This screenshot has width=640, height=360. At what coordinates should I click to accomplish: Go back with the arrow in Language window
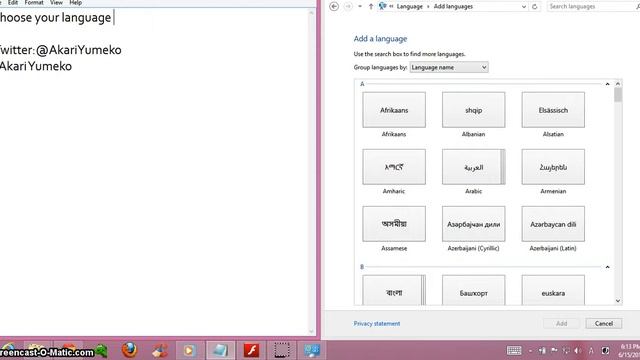point(334,7)
